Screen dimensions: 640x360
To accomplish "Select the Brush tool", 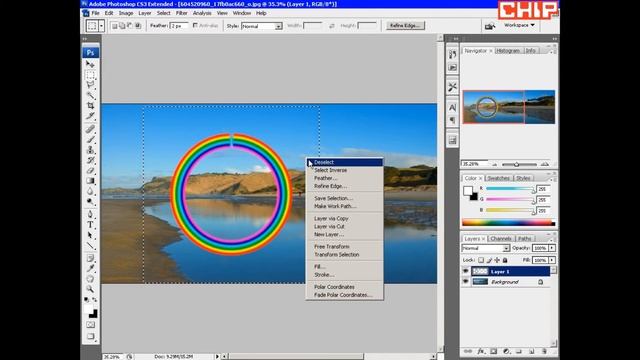I will pos(90,140).
